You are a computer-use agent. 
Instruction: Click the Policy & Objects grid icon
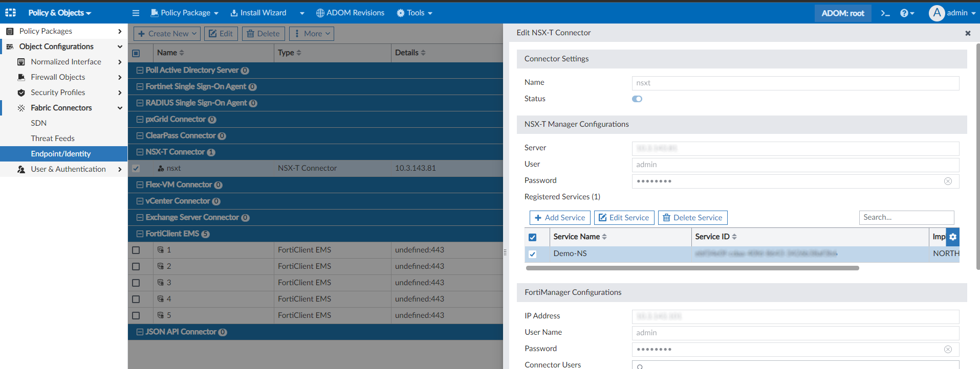[11, 13]
